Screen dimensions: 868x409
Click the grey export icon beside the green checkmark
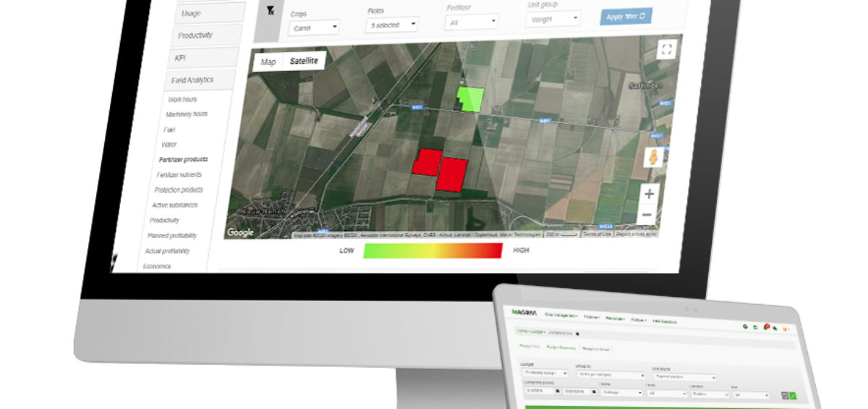click(x=785, y=395)
